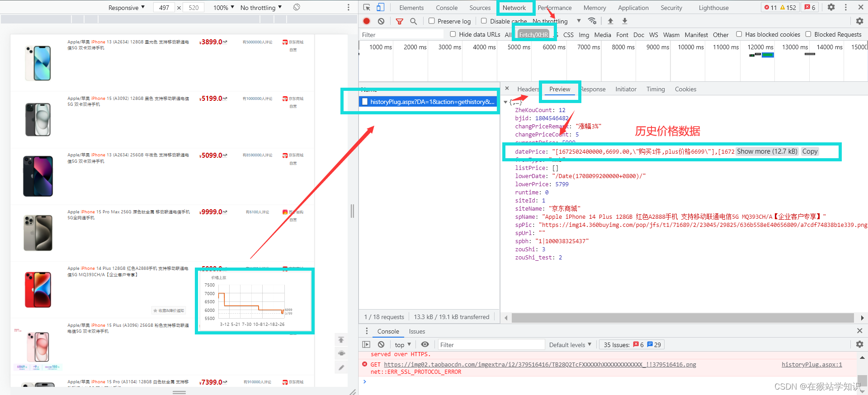
Task: Open Default levels dropdown
Action: pyautogui.click(x=570, y=345)
